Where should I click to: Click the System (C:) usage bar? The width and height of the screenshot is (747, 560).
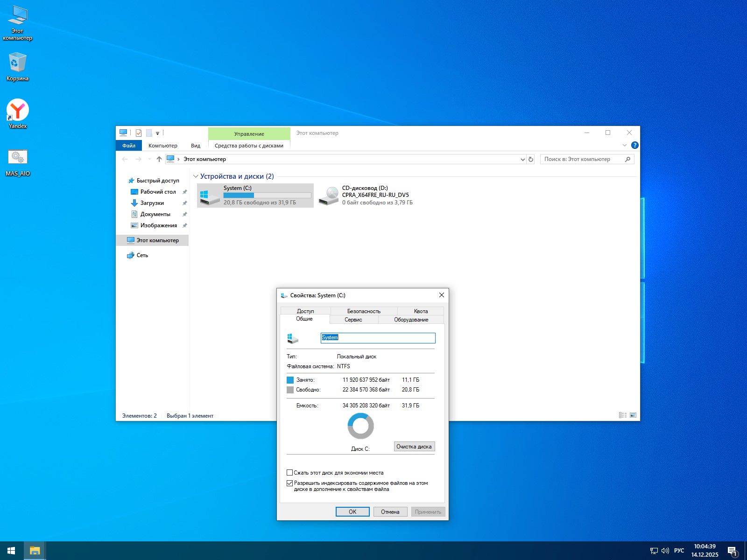click(x=267, y=195)
